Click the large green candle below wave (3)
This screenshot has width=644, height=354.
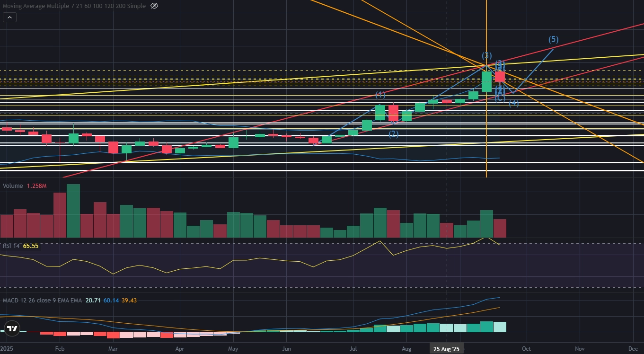tap(486, 81)
